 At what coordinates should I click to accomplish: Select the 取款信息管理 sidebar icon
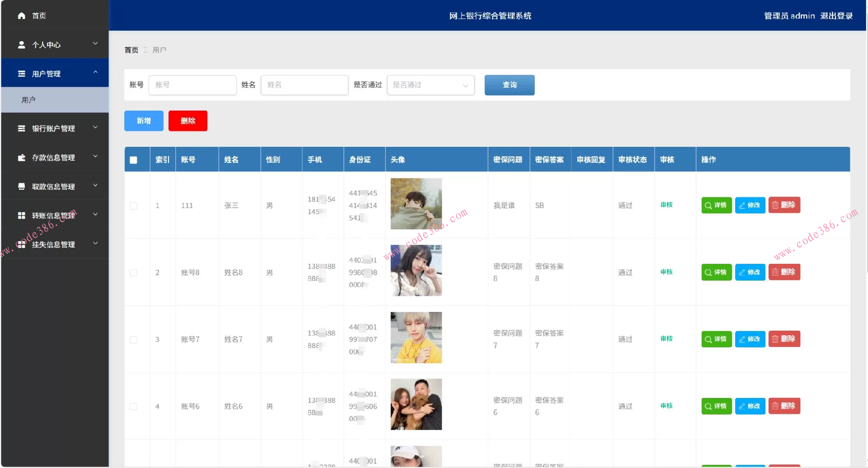pyautogui.click(x=21, y=186)
